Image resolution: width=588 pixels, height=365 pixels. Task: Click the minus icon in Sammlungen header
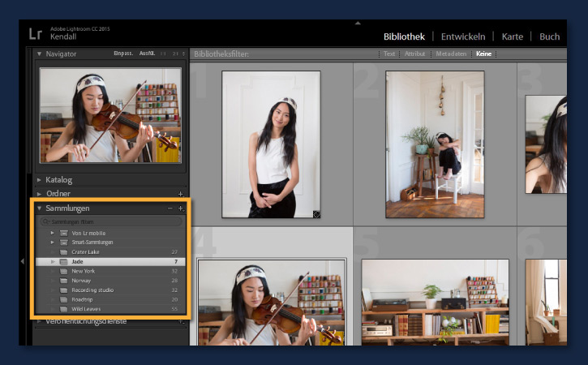[x=170, y=208]
